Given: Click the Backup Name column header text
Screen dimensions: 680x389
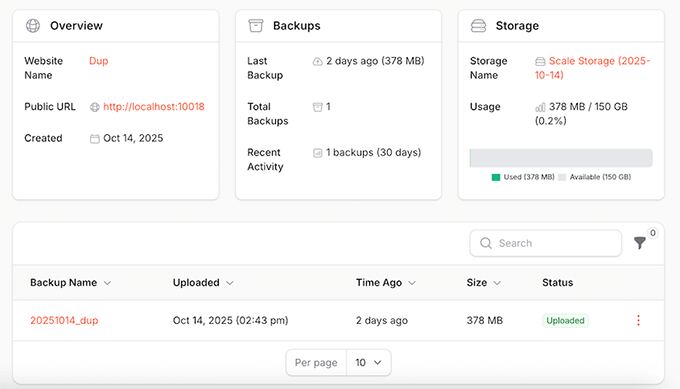Looking at the screenshot, I should click(63, 283).
